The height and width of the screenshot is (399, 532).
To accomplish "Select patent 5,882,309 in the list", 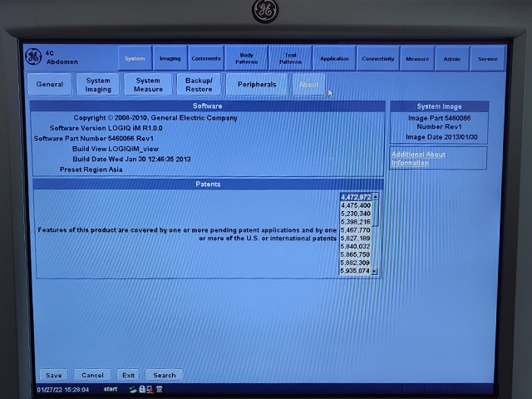I will pyautogui.click(x=355, y=263).
